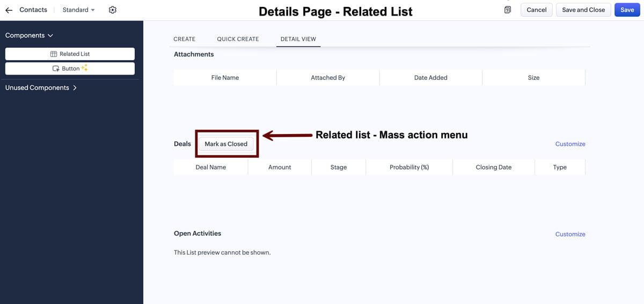Select the Related List table icon

(x=54, y=54)
